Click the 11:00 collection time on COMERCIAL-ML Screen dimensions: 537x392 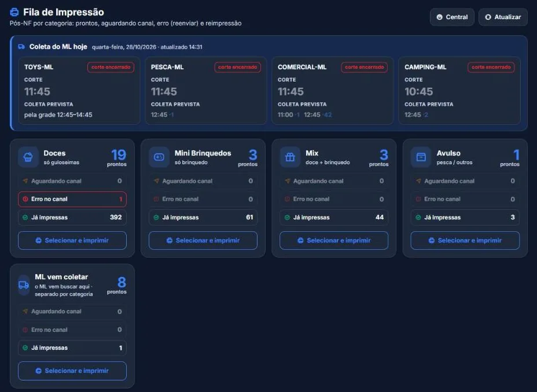(x=285, y=115)
